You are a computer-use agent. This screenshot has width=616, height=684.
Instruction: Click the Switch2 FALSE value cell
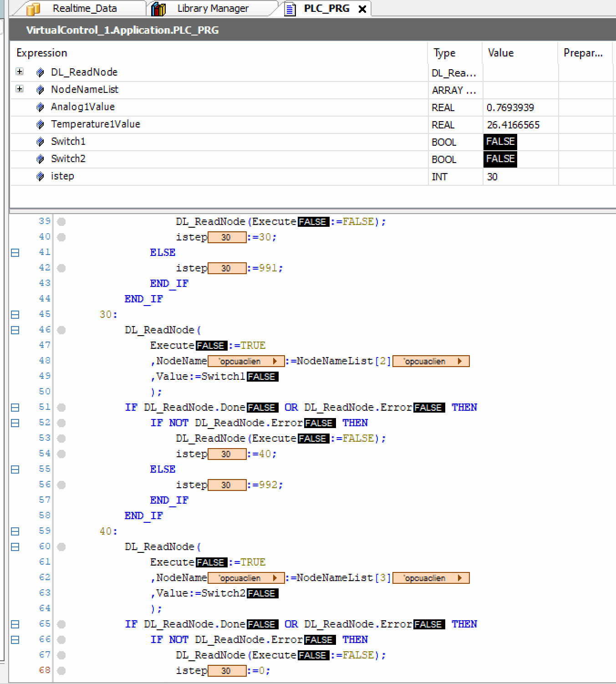coord(500,159)
